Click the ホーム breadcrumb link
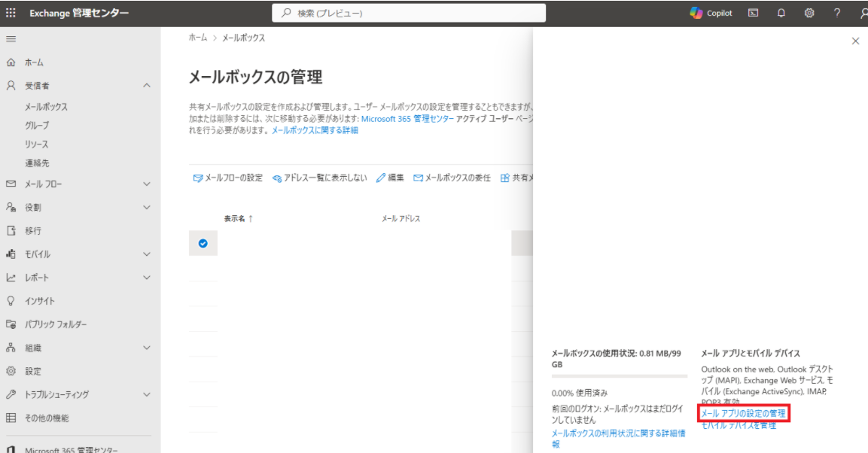868x453 pixels. (198, 38)
